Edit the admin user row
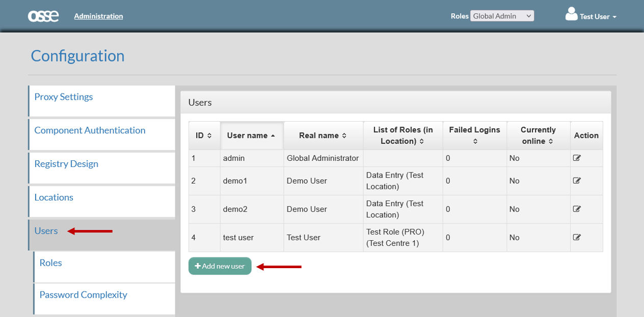Image resolution: width=644 pixels, height=317 pixels. pos(577,158)
